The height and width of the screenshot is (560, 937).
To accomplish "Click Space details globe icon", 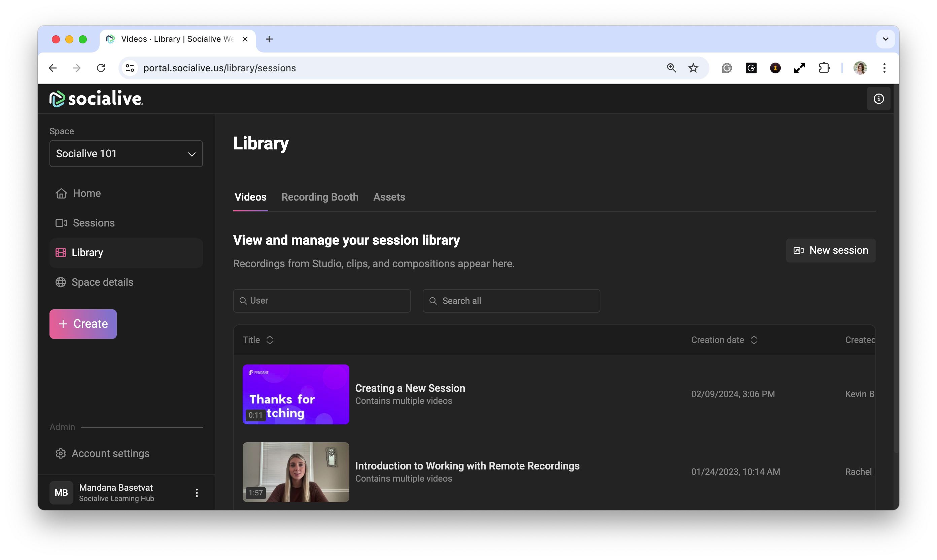I will (x=61, y=282).
